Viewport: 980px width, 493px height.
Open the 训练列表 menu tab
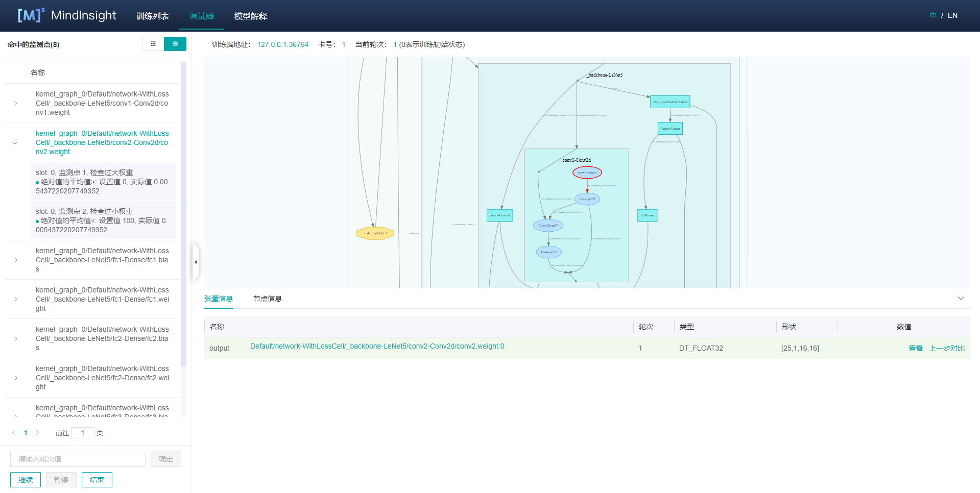click(x=152, y=16)
